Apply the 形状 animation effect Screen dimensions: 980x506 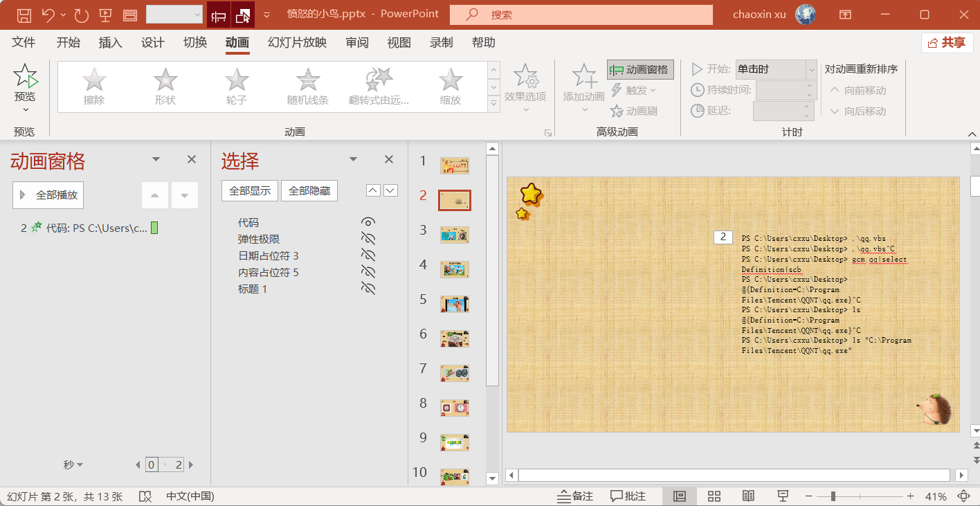[165, 87]
